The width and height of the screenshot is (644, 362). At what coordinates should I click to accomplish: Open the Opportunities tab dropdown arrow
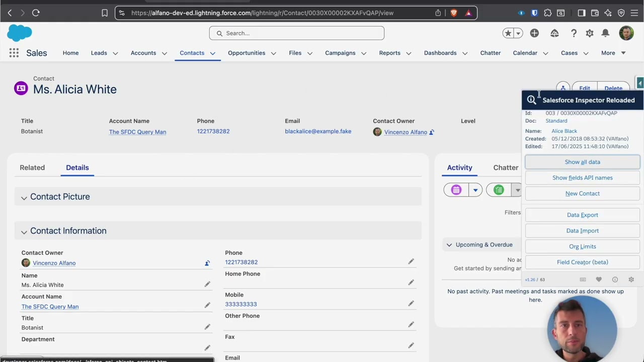(274, 53)
